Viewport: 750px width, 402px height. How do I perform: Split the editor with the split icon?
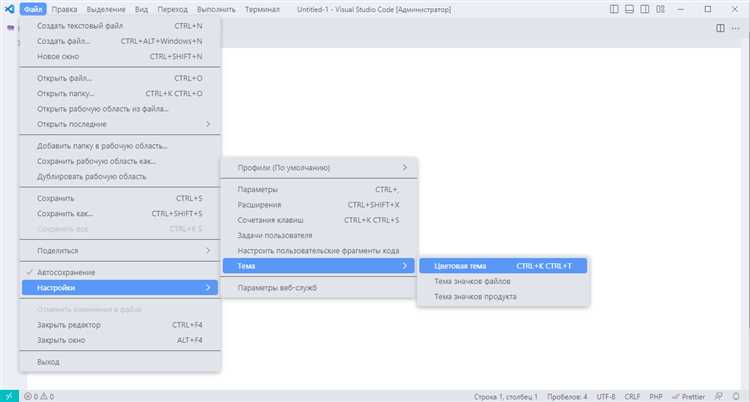click(720, 28)
